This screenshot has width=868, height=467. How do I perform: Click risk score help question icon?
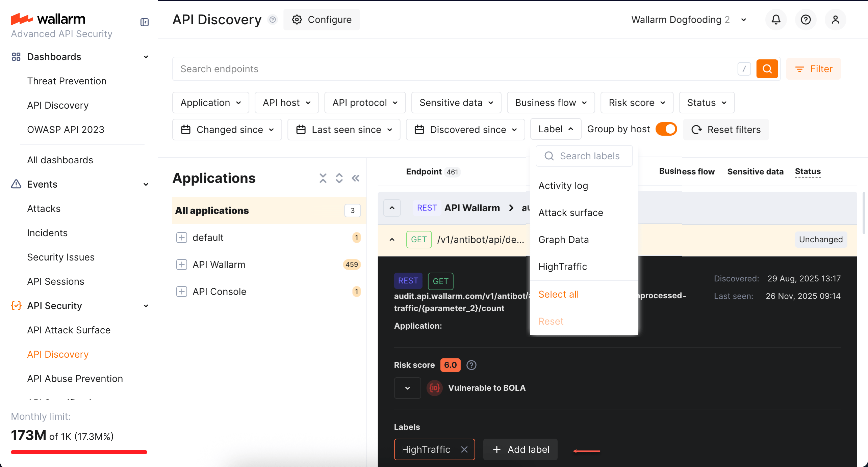point(471,365)
